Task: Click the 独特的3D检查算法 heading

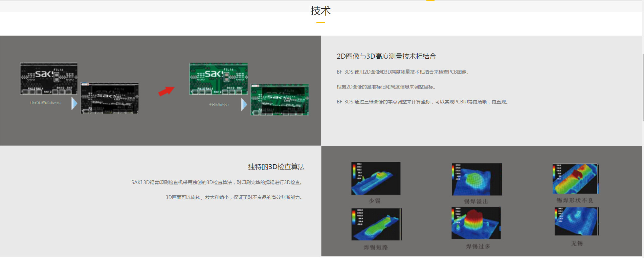Action: point(276,167)
